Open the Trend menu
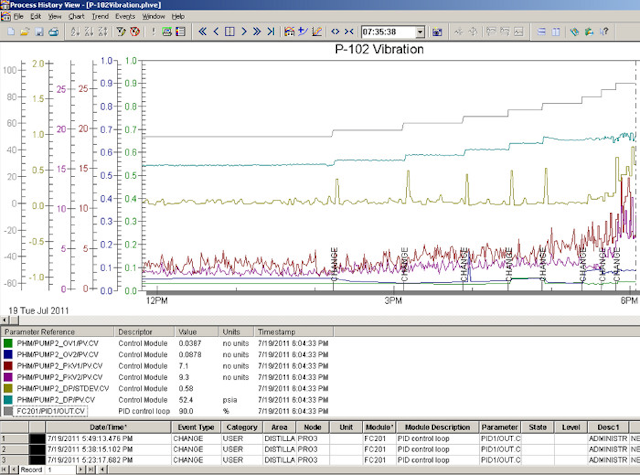The height and width of the screenshot is (475, 640). click(x=100, y=17)
